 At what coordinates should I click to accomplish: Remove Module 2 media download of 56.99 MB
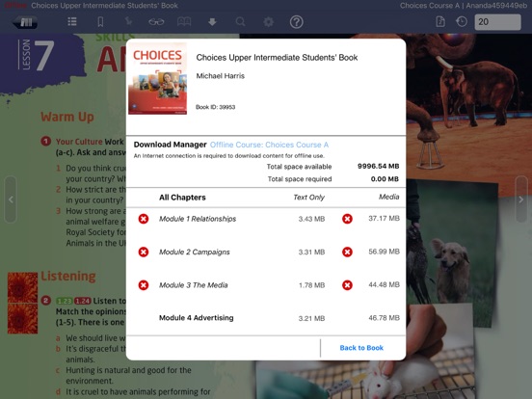point(347,253)
